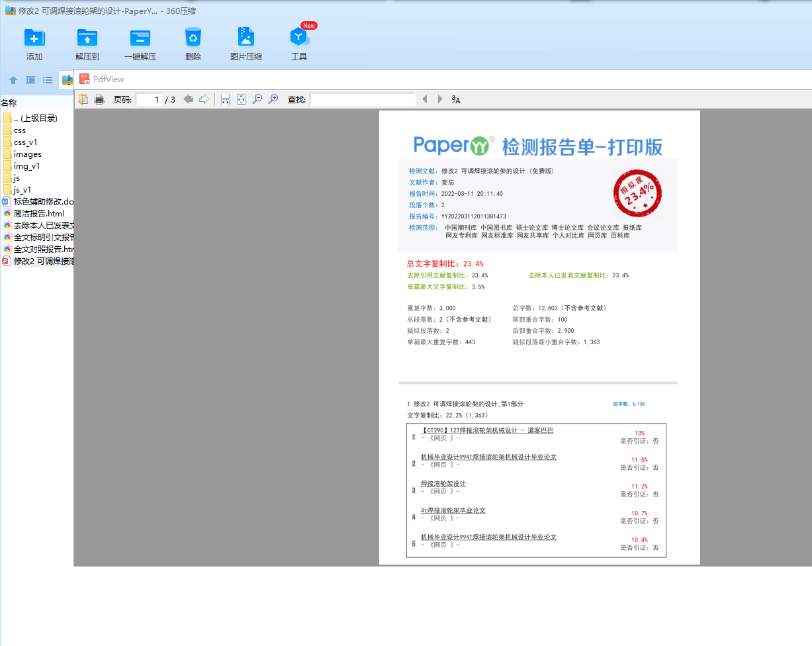Image resolution: width=812 pixels, height=646 pixels.
Task: Switch to thumbnail view icon
Action: [x=30, y=80]
